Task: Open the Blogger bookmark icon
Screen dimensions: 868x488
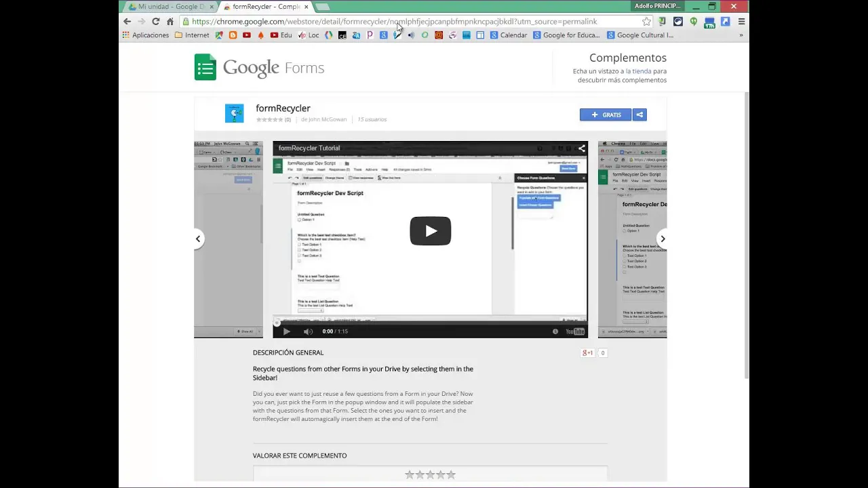Action: (233, 35)
